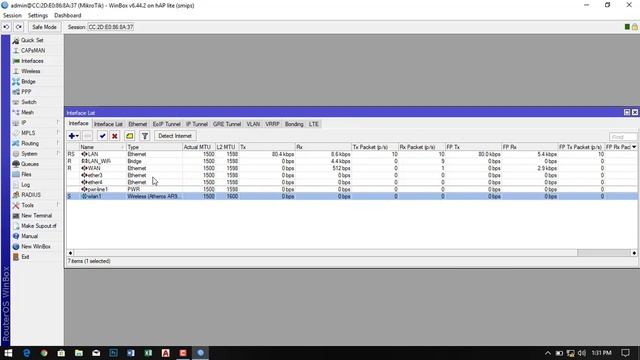640x360 pixels.
Task: Select the wlan1 wireless row
Action: click(352, 196)
